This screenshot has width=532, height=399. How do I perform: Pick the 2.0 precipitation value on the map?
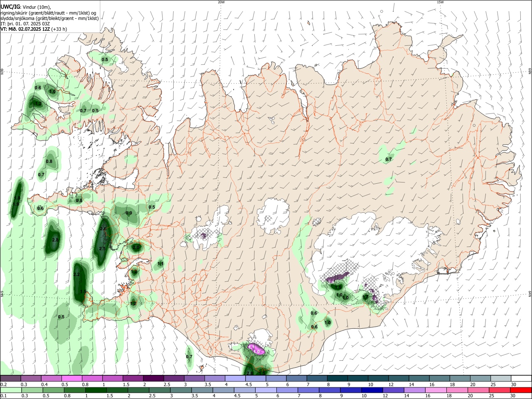136,247
